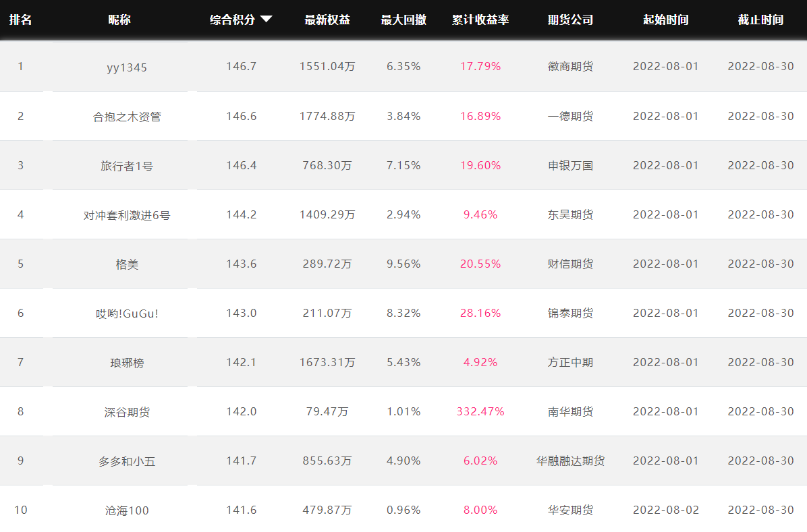Select the 华融融达期货 company cell
This screenshot has width=807, height=532.
[x=570, y=461]
